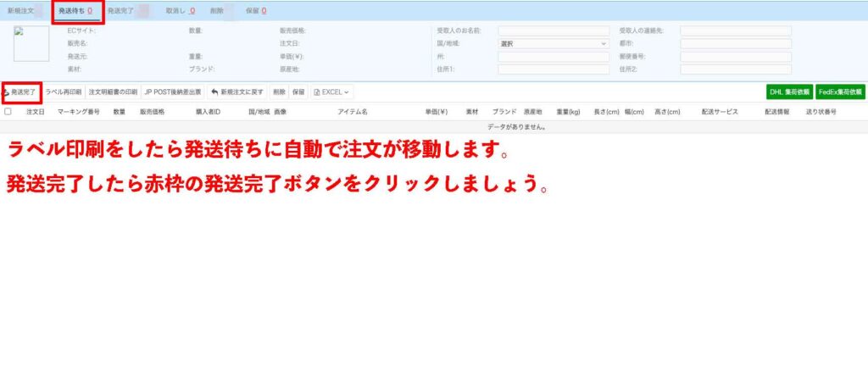Click the 重量(kg) column header

(x=569, y=111)
